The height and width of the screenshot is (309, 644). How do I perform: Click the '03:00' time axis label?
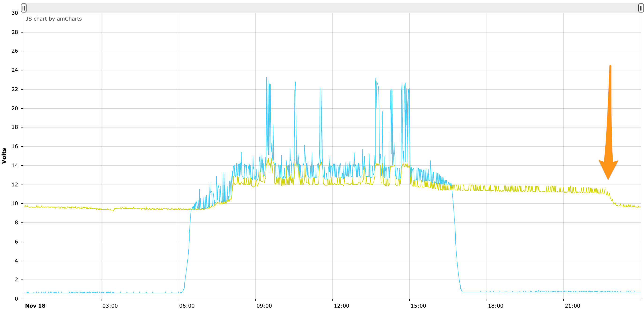click(110, 305)
